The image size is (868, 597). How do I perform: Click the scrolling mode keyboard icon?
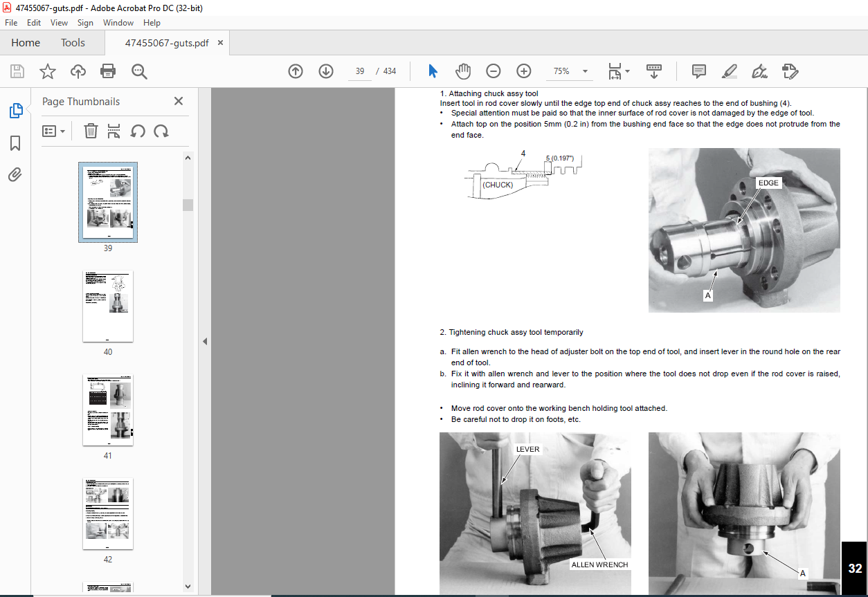pyautogui.click(x=654, y=71)
